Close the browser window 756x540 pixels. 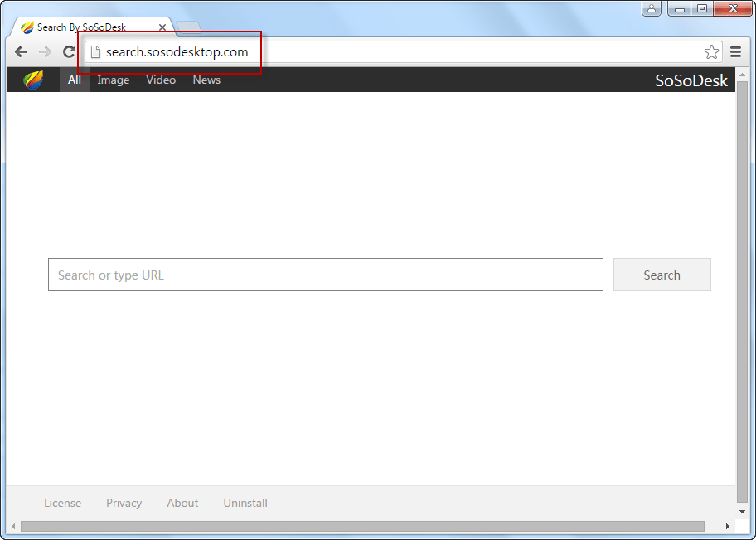coord(733,8)
